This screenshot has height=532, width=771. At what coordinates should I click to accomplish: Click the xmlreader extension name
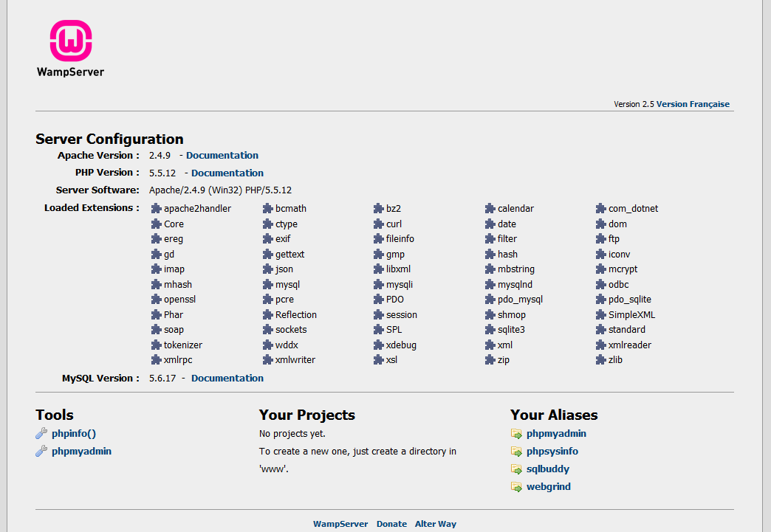click(630, 345)
